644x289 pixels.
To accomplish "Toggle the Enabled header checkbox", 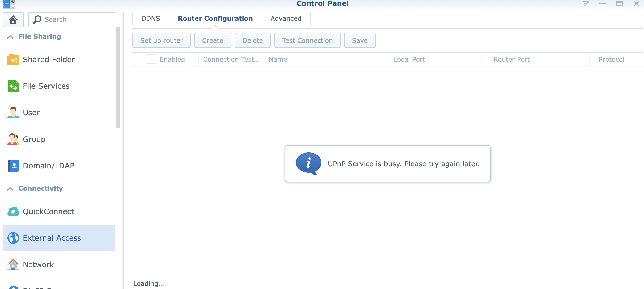I will click(152, 59).
